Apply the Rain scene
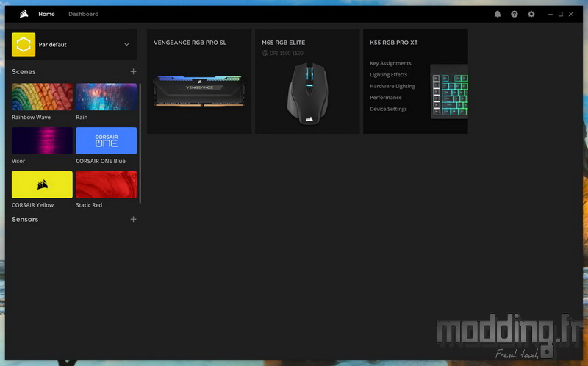The width and height of the screenshot is (588, 366). 106,97
